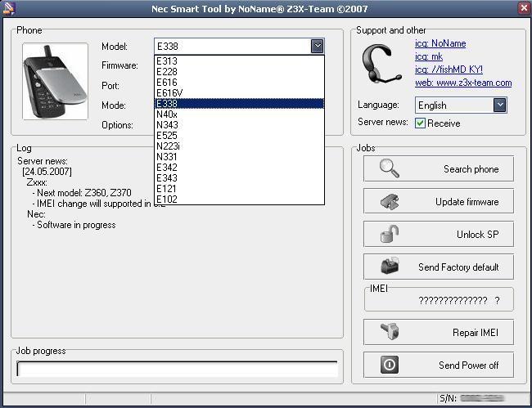This screenshot has width=532, height=408.
Task: Open the www.z3x-team.com web link
Action: (463, 83)
